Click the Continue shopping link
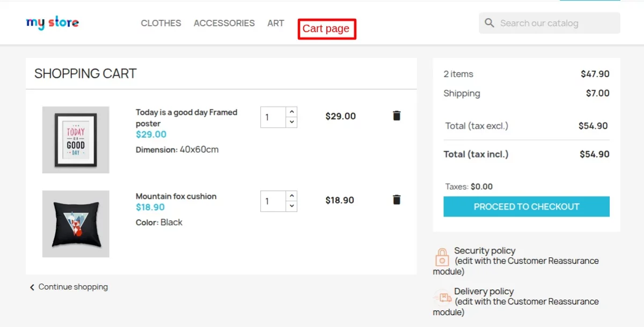644x327 pixels. (x=72, y=287)
